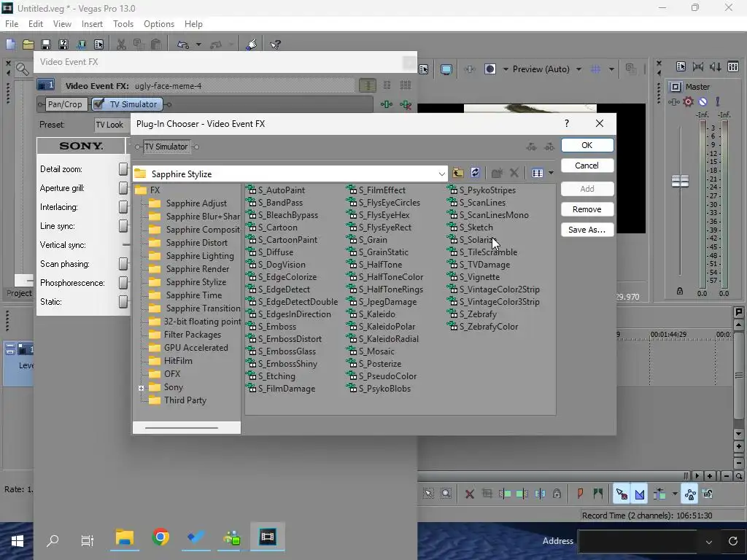Click the Undo arrow icon in toolbar
The height and width of the screenshot is (560, 747).
coord(183,44)
